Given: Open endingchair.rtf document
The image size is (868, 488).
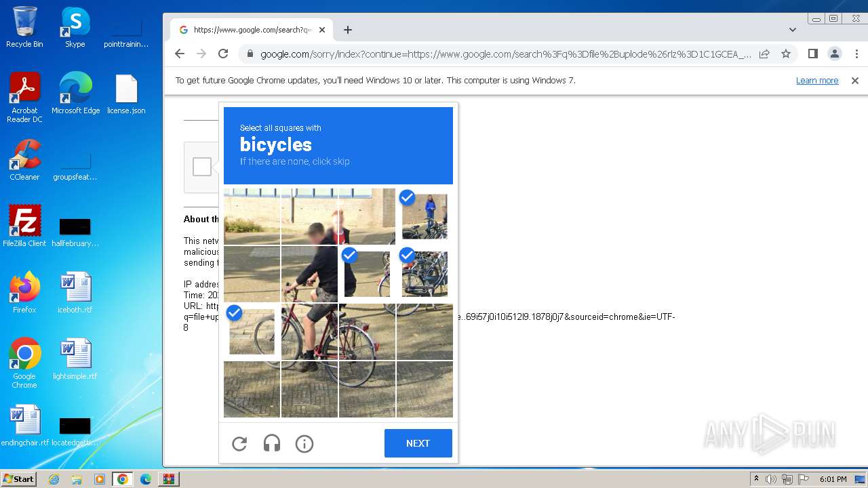Looking at the screenshot, I should coord(24,426).
